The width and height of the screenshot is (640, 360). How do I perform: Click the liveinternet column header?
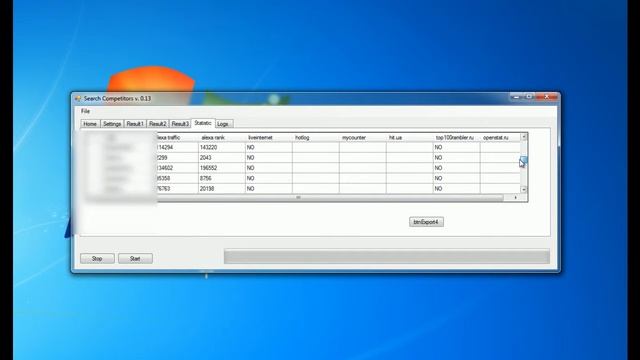[268, 138]
